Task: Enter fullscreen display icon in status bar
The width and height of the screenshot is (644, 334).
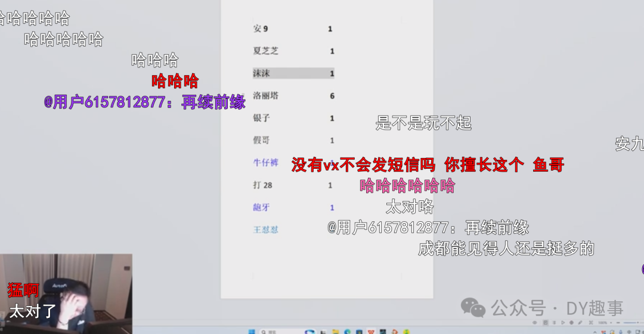Action: click(x=590, y=323)
